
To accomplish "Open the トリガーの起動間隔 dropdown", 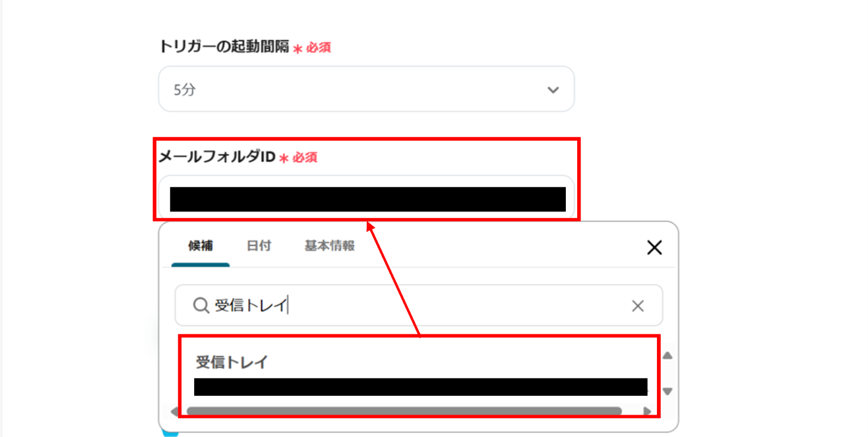I will tap(366, 89).
